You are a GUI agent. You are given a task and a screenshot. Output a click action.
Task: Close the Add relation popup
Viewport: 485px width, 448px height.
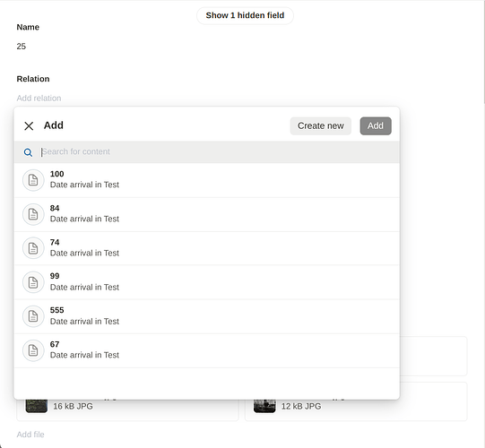click(29, 125)
